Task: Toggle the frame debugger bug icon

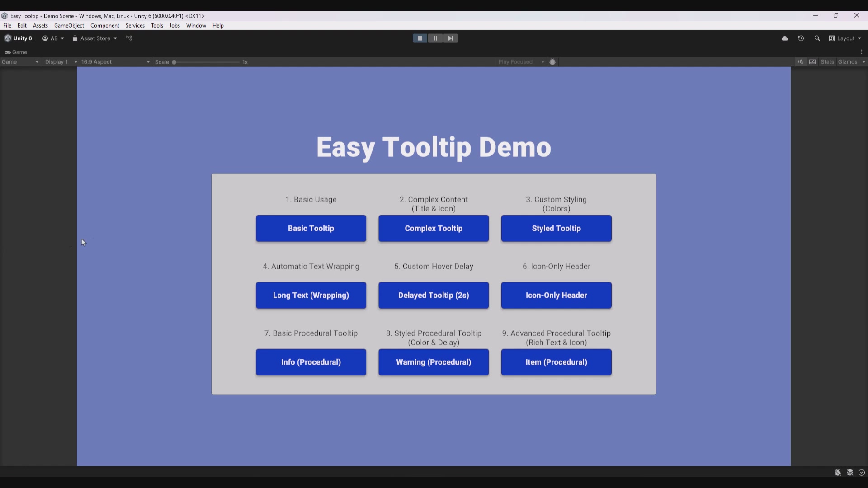Action: (x=552, y=62)
